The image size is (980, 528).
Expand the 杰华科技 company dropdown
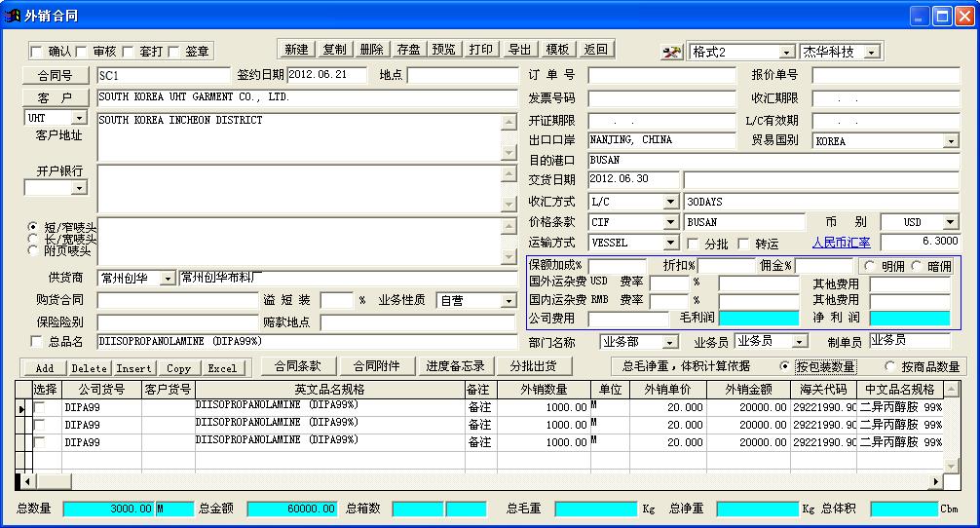(872, 53)
